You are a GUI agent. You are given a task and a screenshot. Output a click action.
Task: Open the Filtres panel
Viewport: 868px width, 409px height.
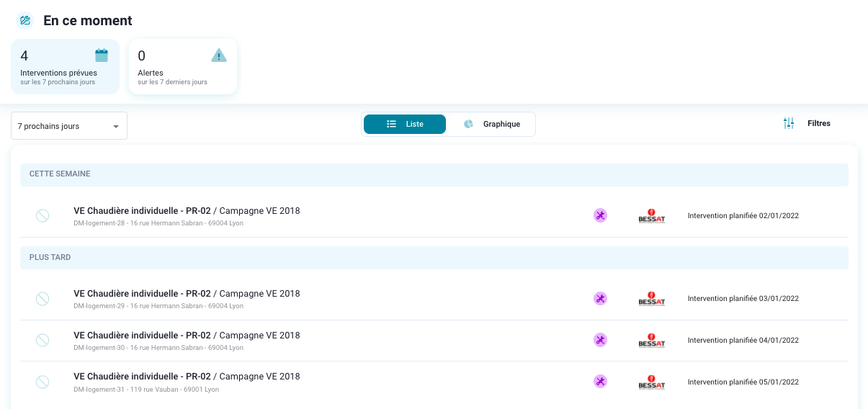pos(818,124)
